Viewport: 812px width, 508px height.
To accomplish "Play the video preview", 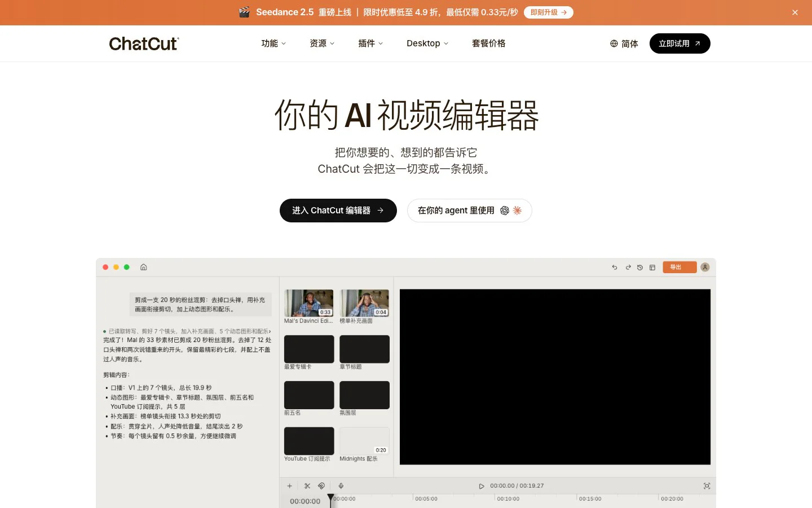I will point(482,486).
